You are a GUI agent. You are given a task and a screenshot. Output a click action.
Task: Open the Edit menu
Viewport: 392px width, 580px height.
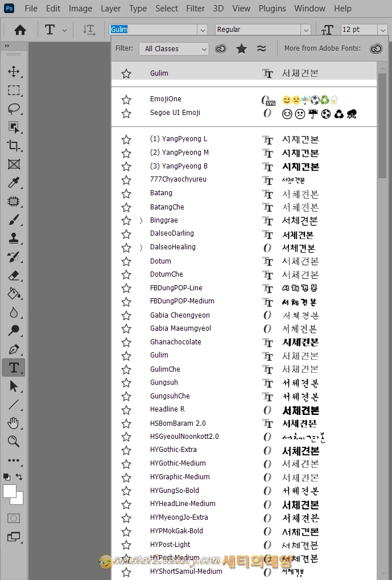coord(53,8)
